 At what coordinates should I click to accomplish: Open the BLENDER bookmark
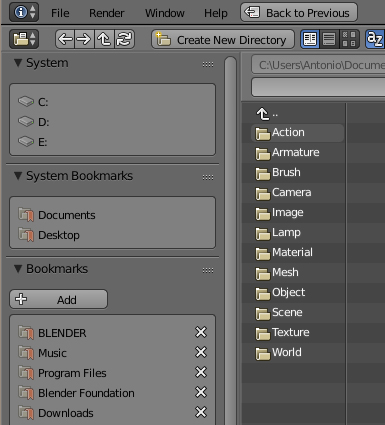[62, 333]
